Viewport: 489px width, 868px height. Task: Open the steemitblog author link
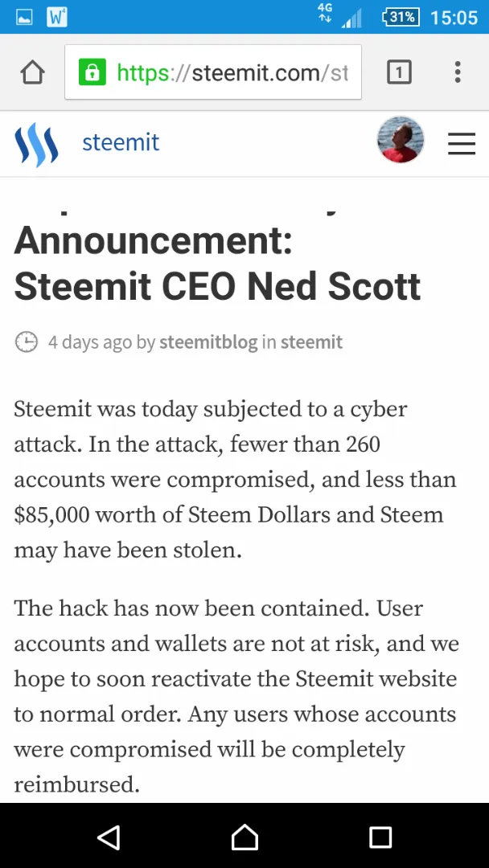[x=208, y=342]
